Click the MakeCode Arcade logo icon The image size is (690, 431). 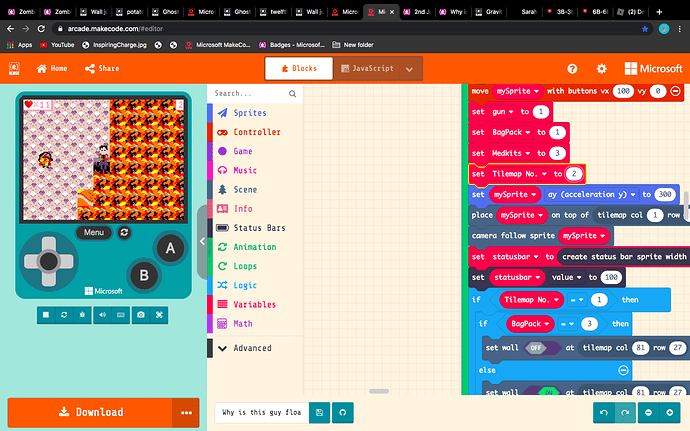coord(14,68)
